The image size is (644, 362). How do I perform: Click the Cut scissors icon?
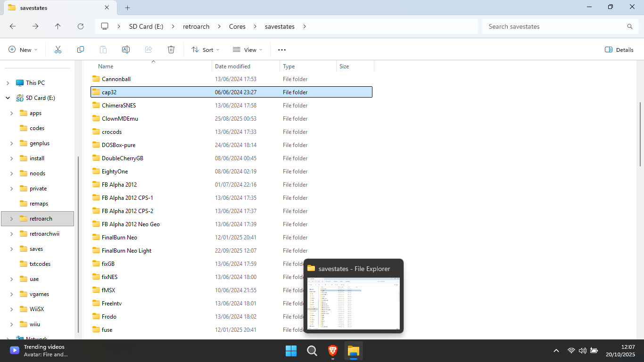pos(58,49)
